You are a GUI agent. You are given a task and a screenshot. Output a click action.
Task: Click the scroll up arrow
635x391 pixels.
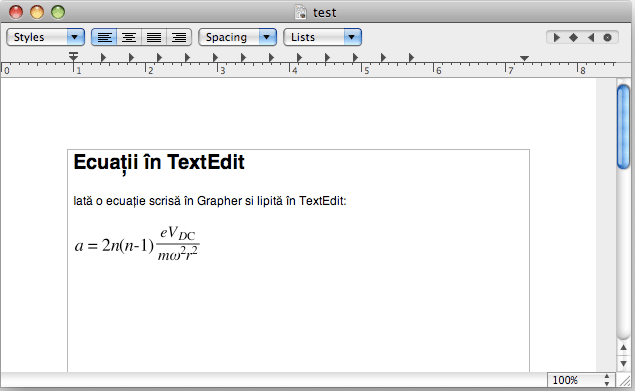623,348
